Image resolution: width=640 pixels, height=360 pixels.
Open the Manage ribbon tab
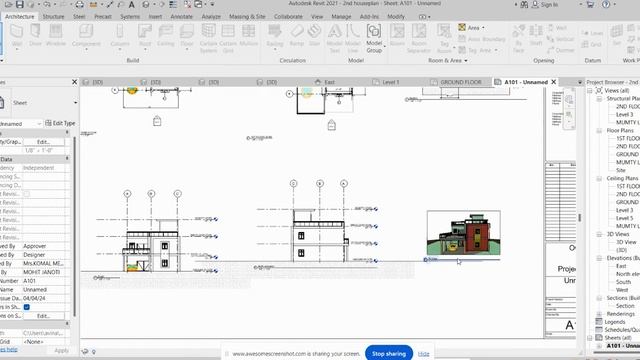[x=341, y=16]
